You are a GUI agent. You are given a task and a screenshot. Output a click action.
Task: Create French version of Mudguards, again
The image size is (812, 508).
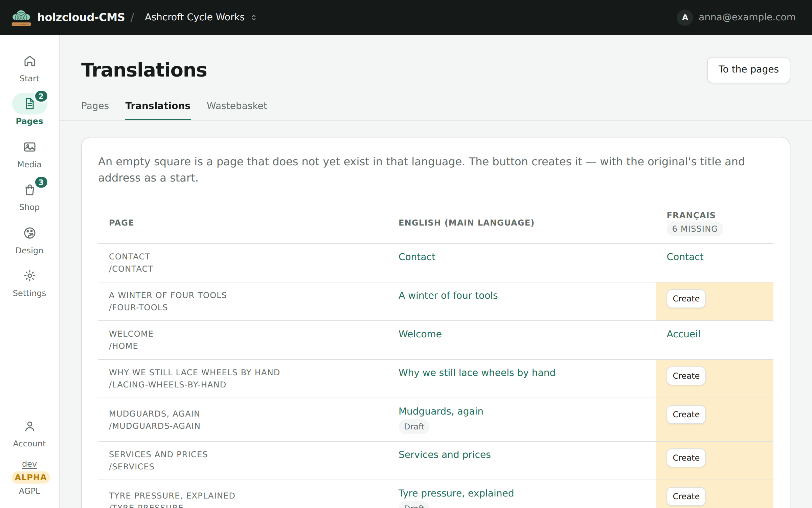[686, 415]
